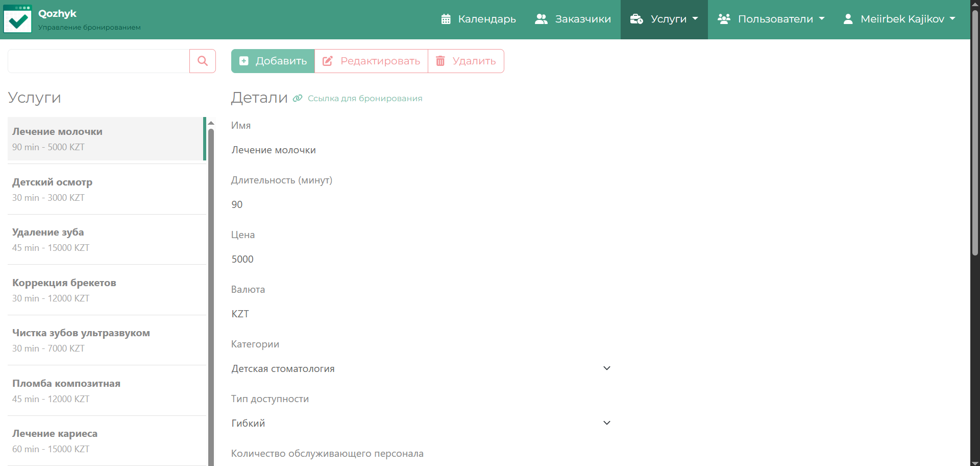This screenshot has width=980, height=466.
Task: Click the customers people icon in navbar
Action: [541, 19]
